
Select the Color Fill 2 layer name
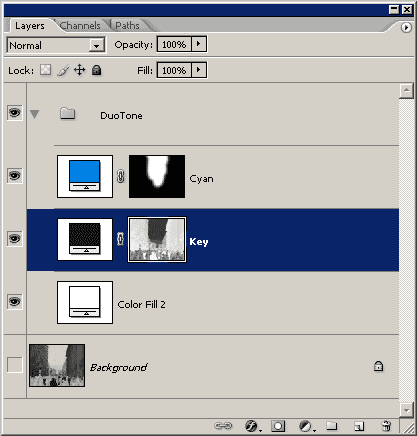click(141, 305)
